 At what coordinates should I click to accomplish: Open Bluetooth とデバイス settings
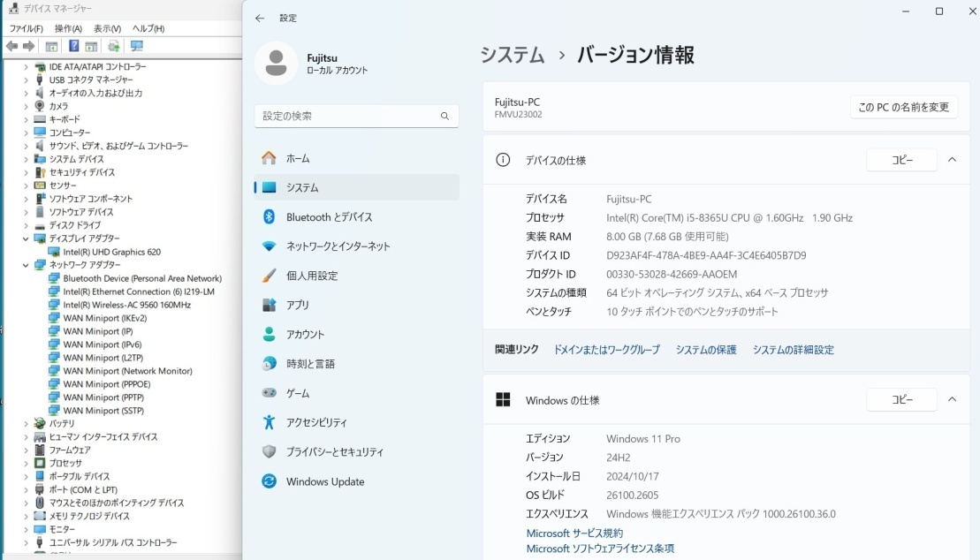(x=356, y=217)
